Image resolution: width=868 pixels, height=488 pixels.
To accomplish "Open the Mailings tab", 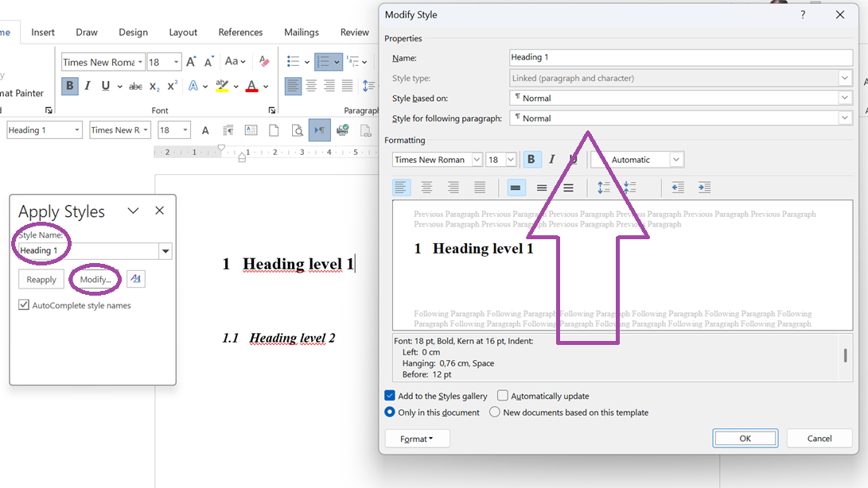I will (302, 32).
